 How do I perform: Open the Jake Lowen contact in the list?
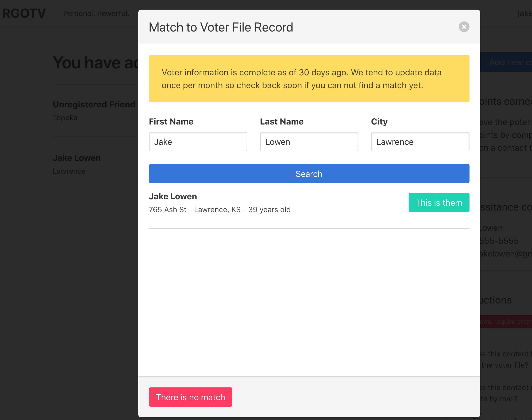click(x=77, y=158)
